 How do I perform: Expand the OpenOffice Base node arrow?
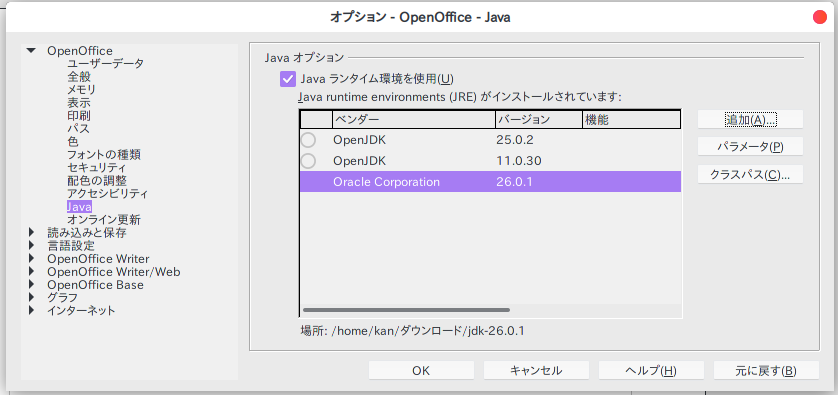(31, 285)
